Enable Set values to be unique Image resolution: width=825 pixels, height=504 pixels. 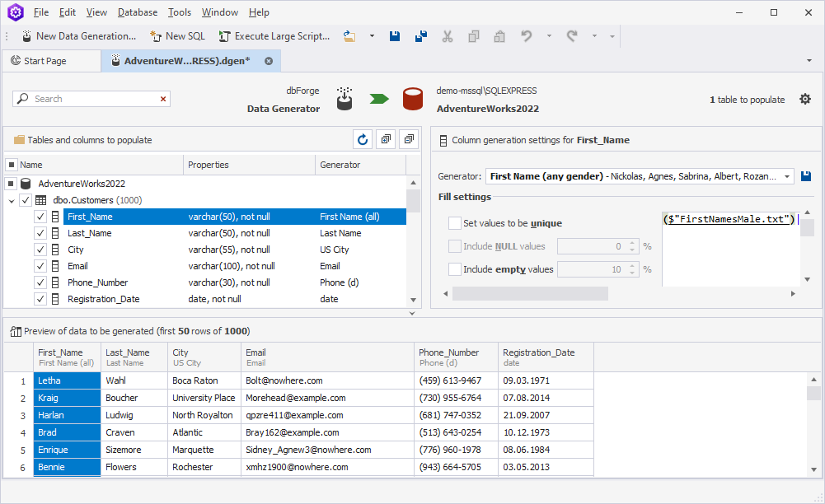coord(455,223)
